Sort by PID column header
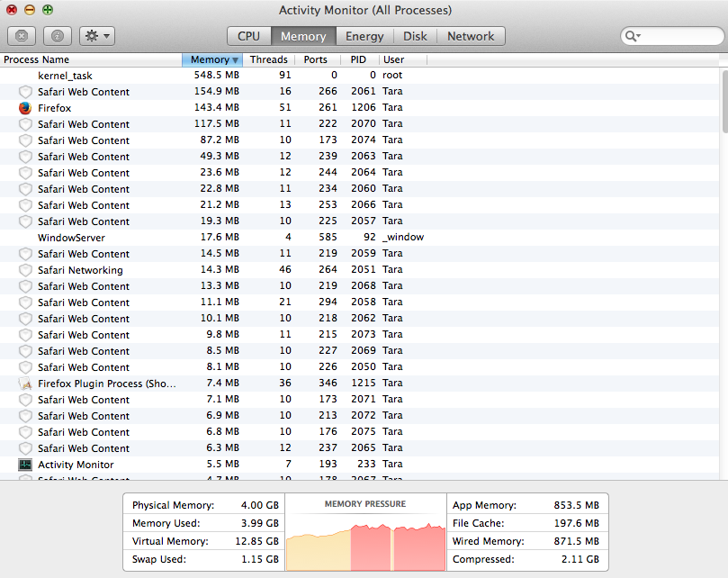Image resolution: width=728 pixels, height=578 pixels. click(358, 59)
